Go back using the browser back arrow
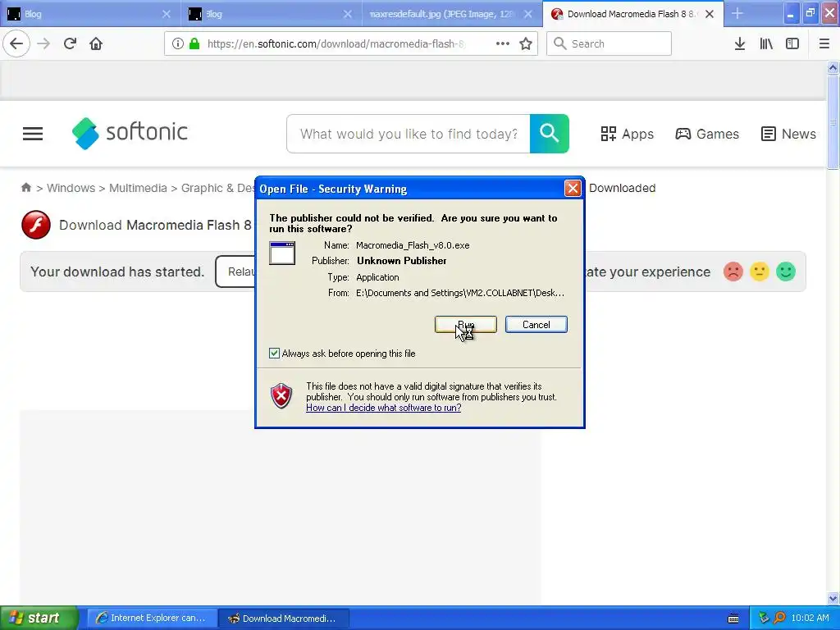This screenshot has height=630, width=840. (16, 43)
